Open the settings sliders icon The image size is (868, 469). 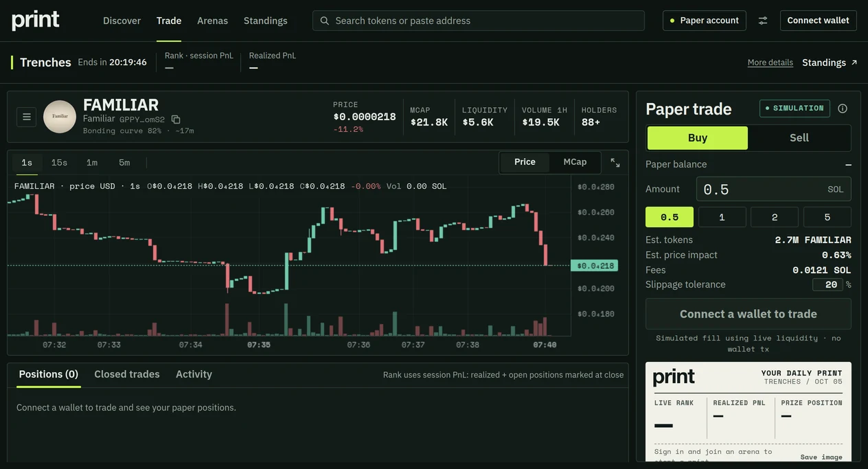pos(763,21)
